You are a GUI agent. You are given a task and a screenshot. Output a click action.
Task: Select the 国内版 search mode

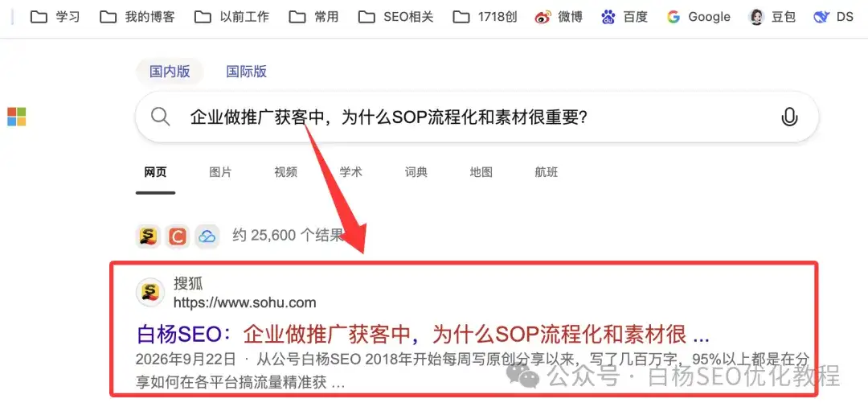[170, 72]
